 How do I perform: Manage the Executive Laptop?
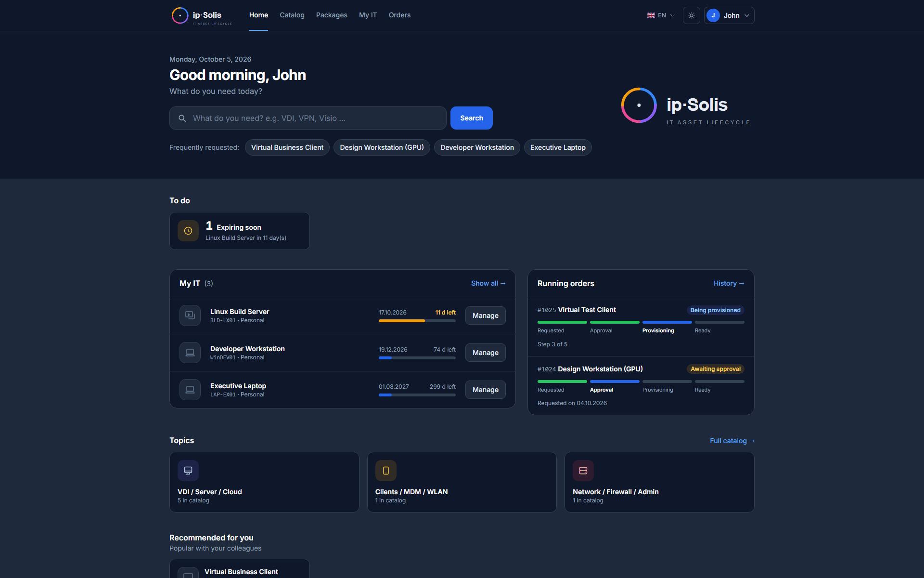[x=485, y=390]
